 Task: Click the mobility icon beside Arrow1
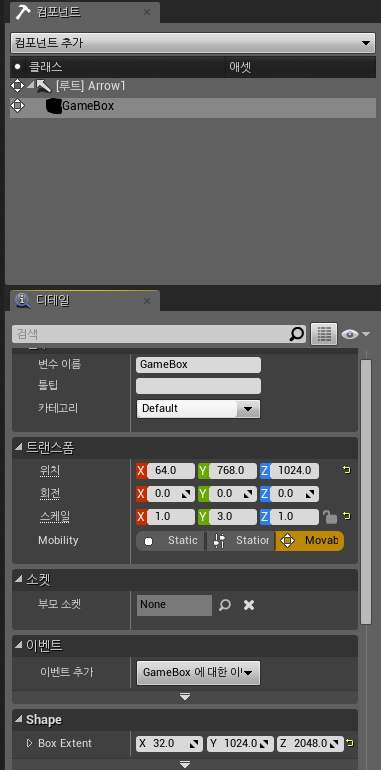[x=17, y=86]
